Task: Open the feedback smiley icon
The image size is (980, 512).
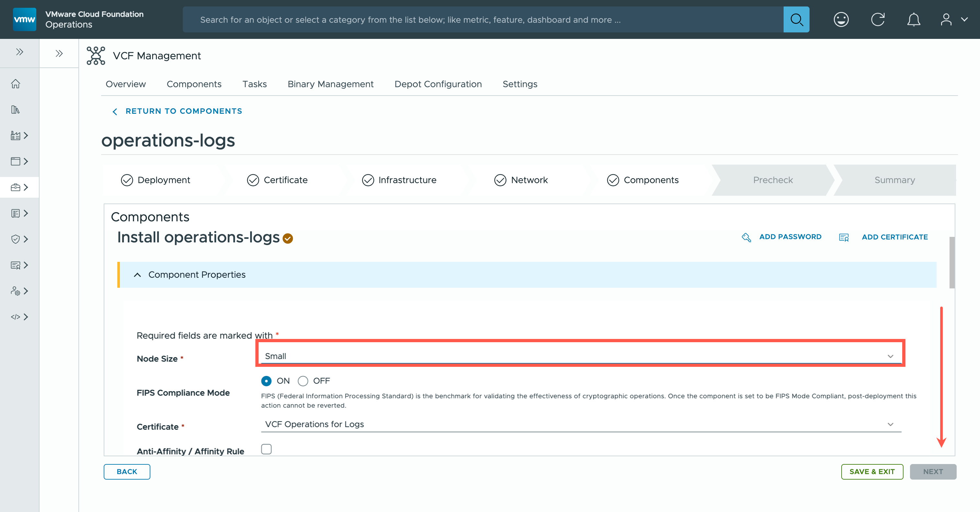Action: pyautogui.click(x=841, y=19)
